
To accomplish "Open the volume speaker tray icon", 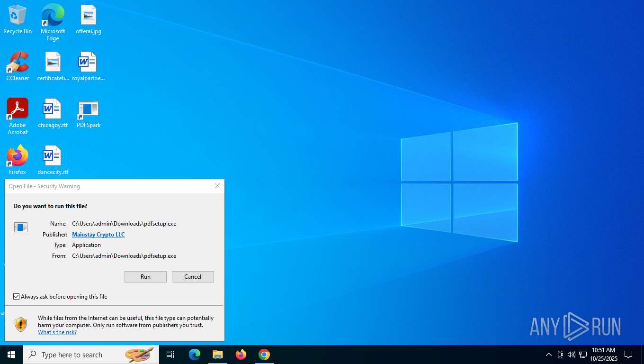I will (572, 355).
